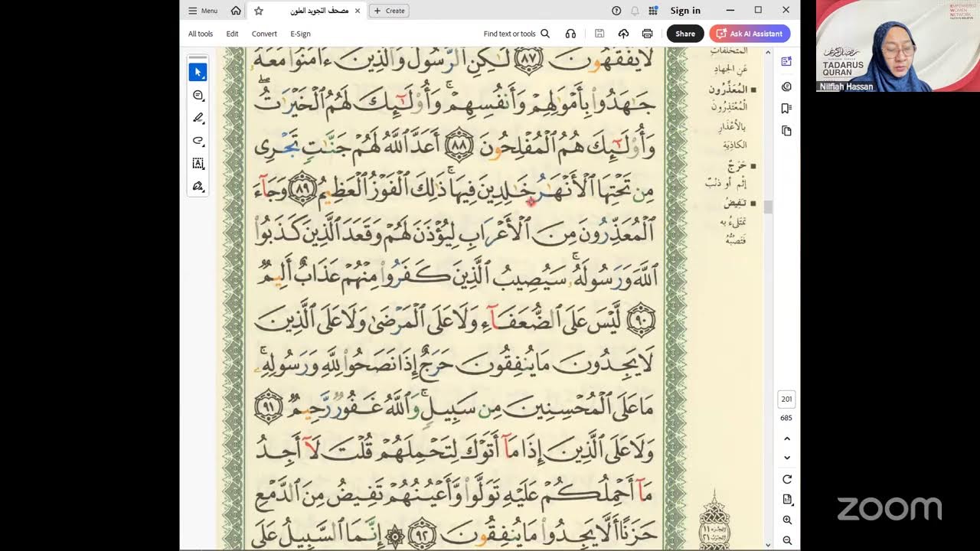Image resolution: width=980 pixels, height=551 pixels.
Task: Choose the Select arrow tool
Action: pos(198,72)
